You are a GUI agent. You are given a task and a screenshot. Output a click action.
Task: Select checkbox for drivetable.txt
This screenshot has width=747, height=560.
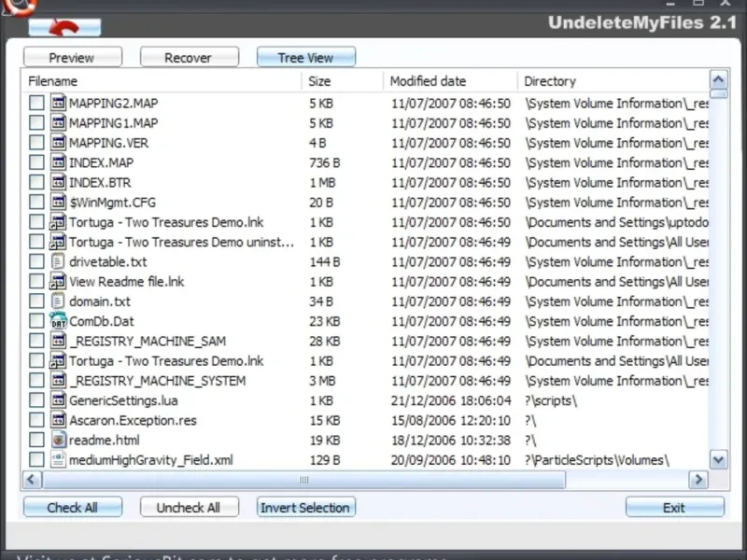point(36,261)
